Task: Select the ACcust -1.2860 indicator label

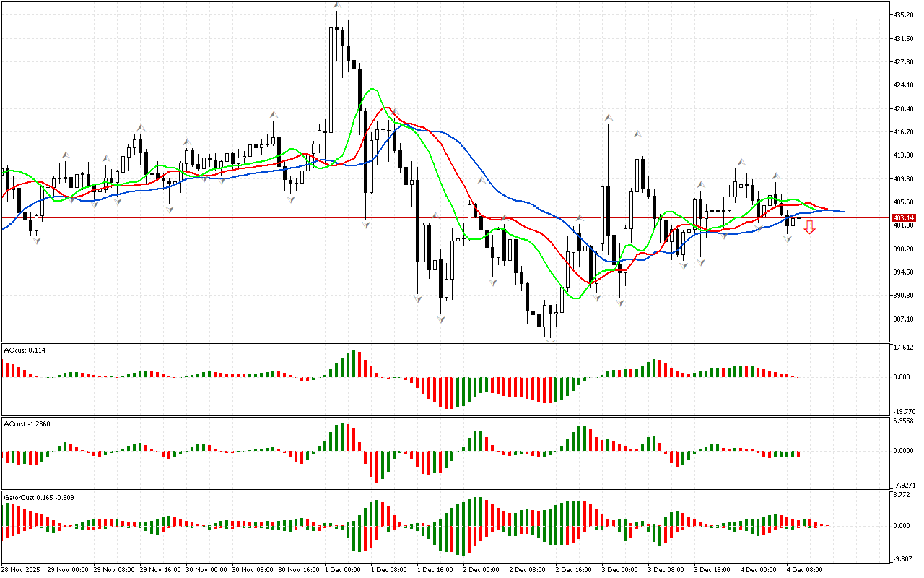Action: 27,423
